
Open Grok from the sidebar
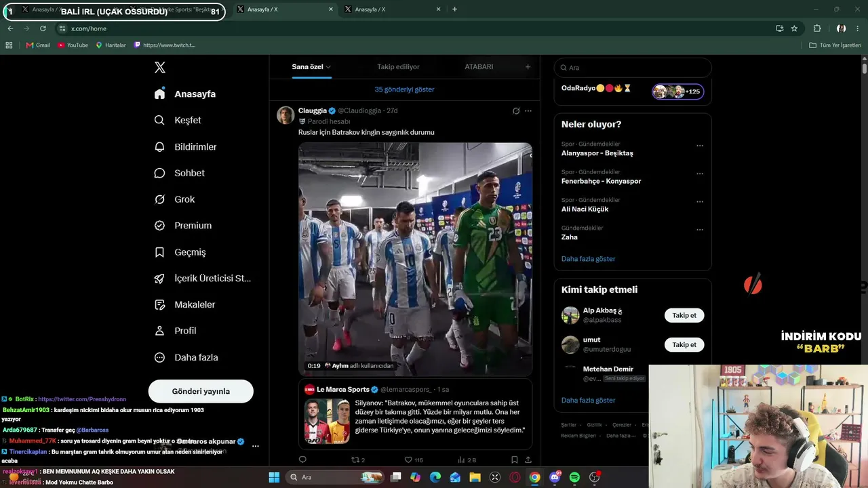174,199
